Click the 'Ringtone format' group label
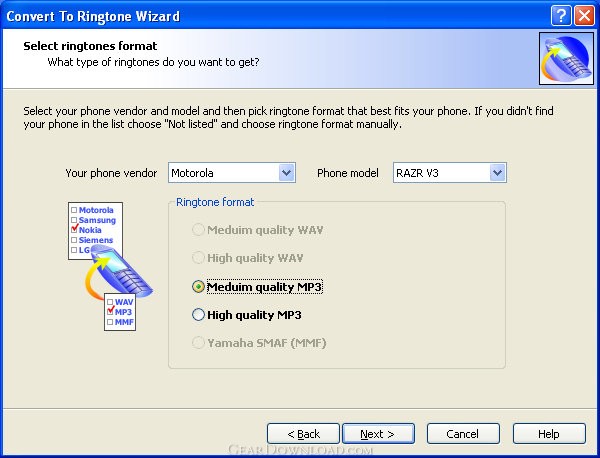Screen dimensions: 600x458 (215, 202)
